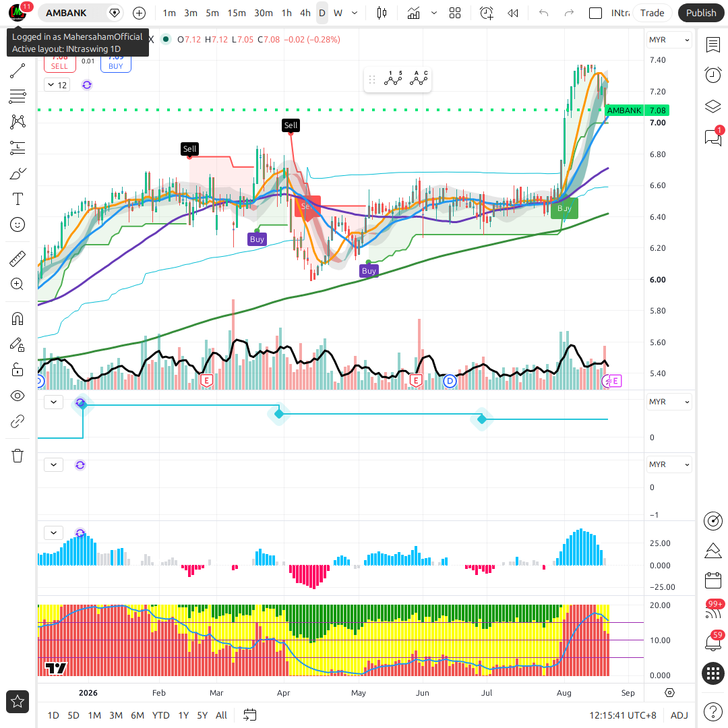Set date range to YTD
The height and width of the screenshot is (728, 728).
[x=160, y=715]
